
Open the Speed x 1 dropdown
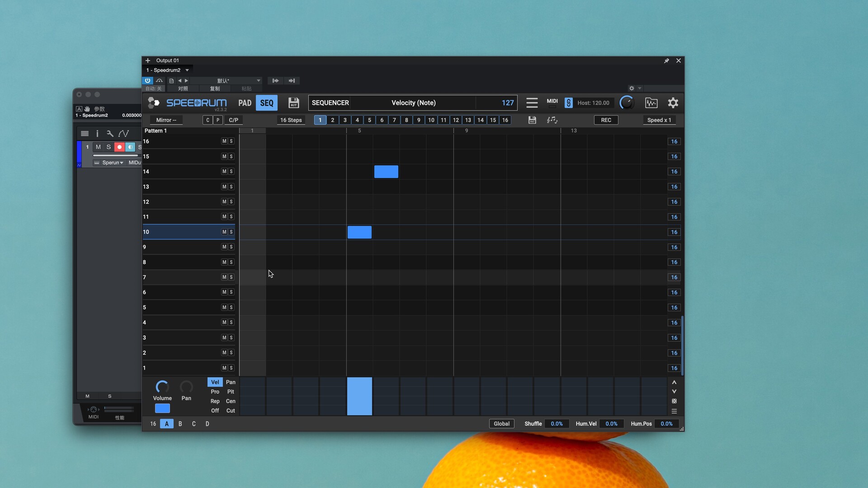tap(659, 120)
